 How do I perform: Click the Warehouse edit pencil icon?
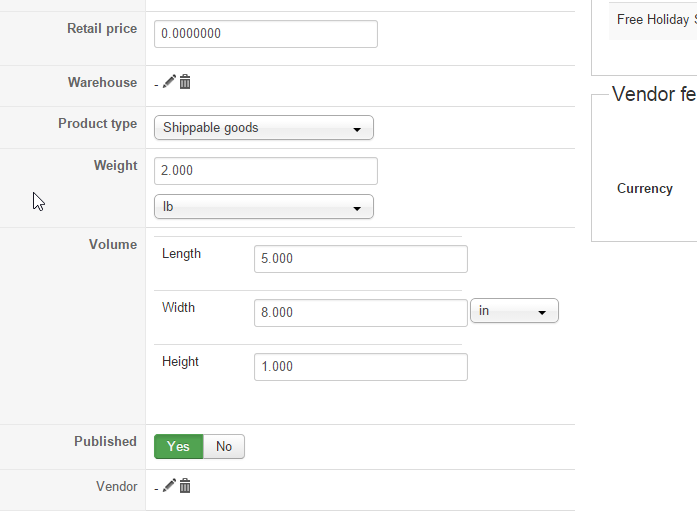coord(169,82)
